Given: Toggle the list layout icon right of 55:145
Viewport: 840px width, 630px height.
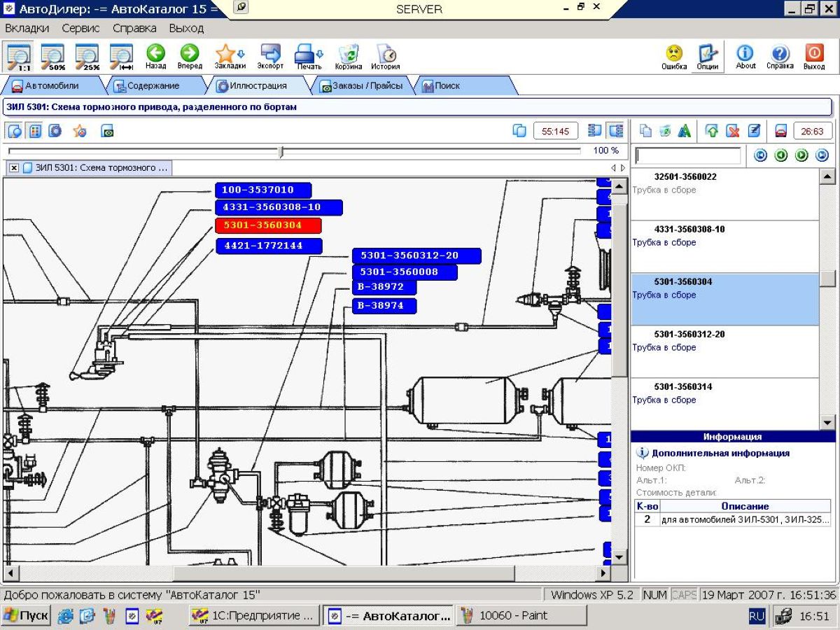Looking at the screenshot, I should pos(595,131).
